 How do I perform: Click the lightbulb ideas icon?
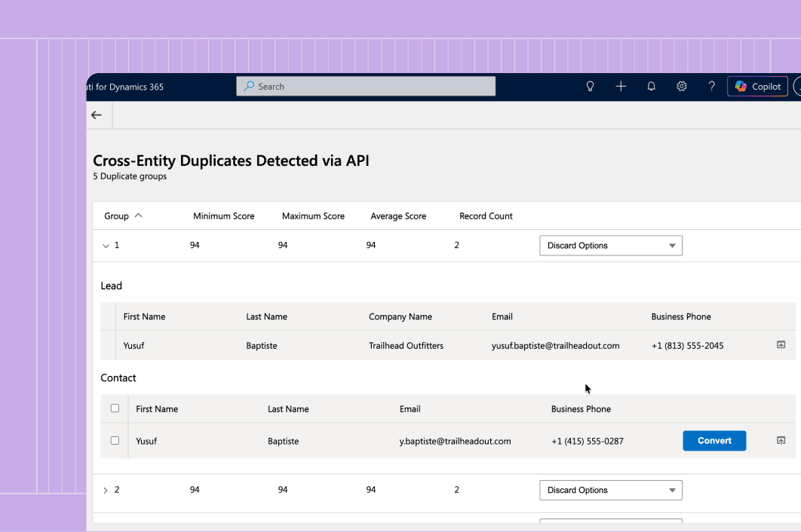[590, 87]
